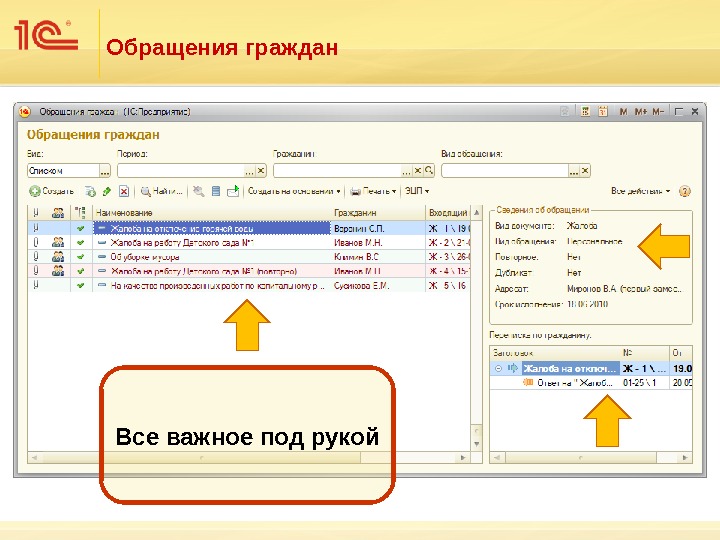Click the orange outgoing icon beside Ответ на

click(x=528, y=382)
